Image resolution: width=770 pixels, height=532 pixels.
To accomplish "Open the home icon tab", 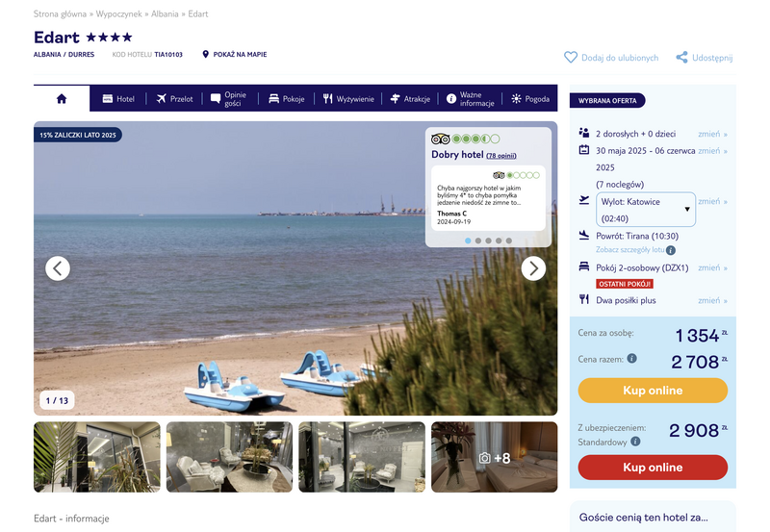I will coord(62,99).
